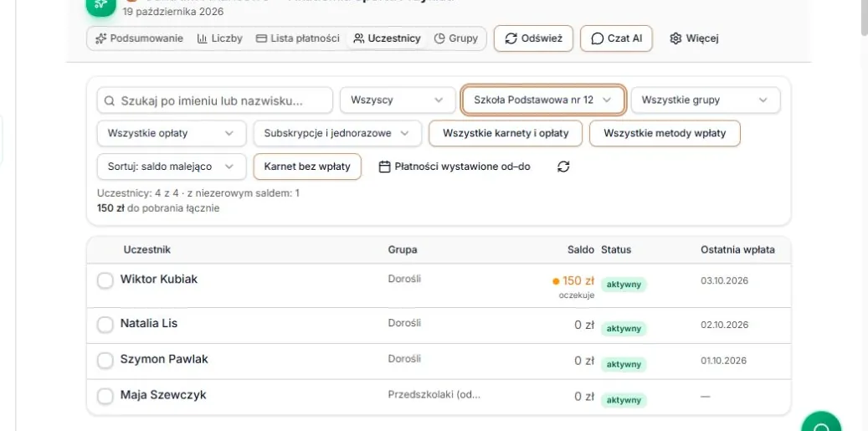The height and width of the screenshot is (431, 868).
Task: Click the orange dot next to 150 zł
Action: tap(557, 281)
